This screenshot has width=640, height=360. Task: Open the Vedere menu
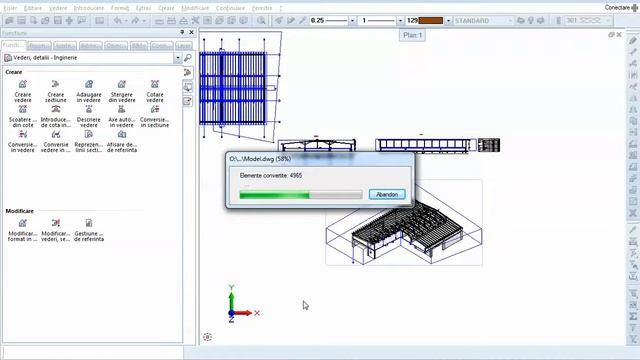(58, 8)
